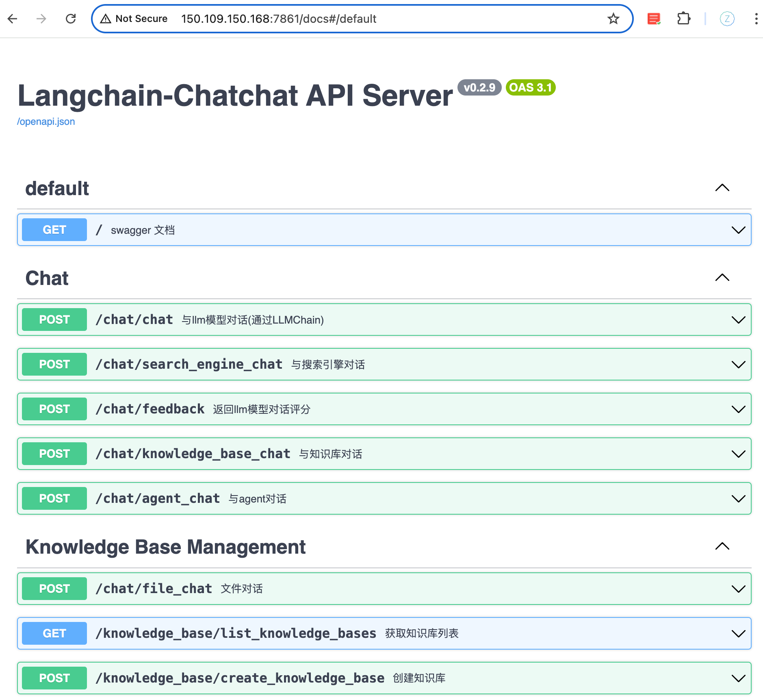763x700 pixels.
Task: Click the /chat/feedback endpoint path
Action: pos(150,409)
